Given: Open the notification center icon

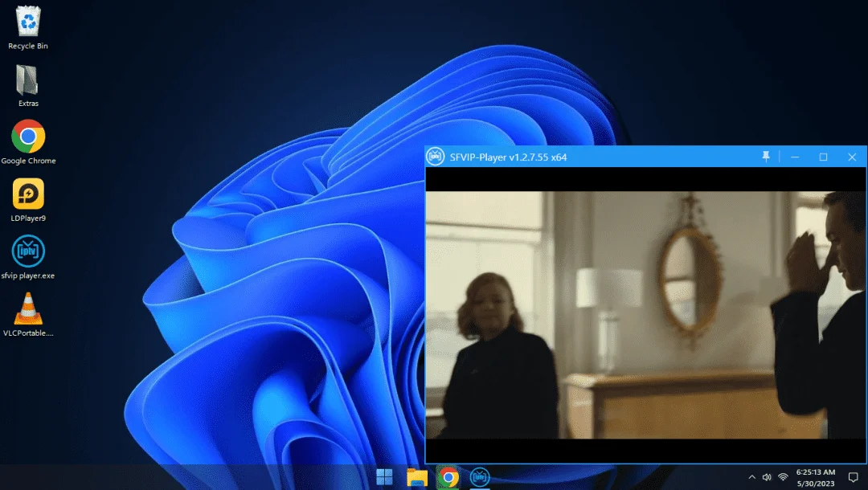Looking at the screenshot, I should pos(853,476).
